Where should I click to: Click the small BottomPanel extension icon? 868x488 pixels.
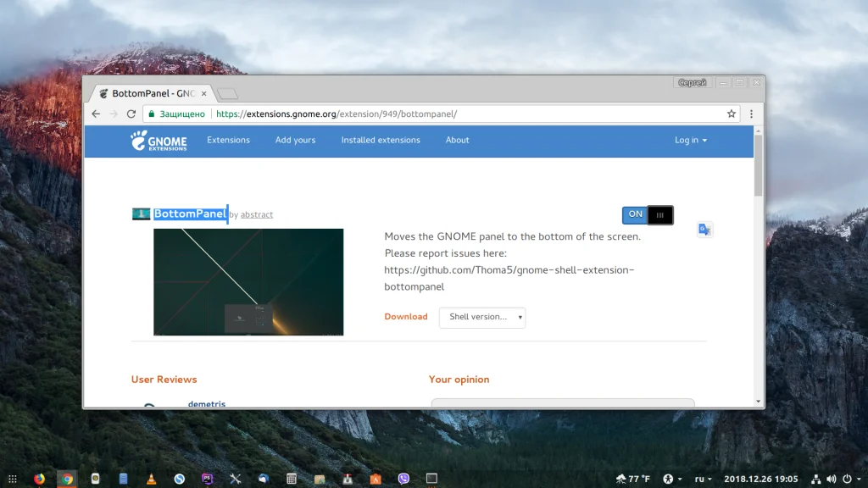point(142,213)
